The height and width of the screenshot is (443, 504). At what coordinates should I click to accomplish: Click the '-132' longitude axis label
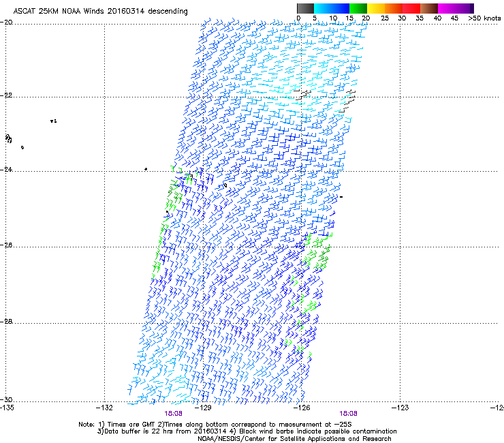(104, 408)
